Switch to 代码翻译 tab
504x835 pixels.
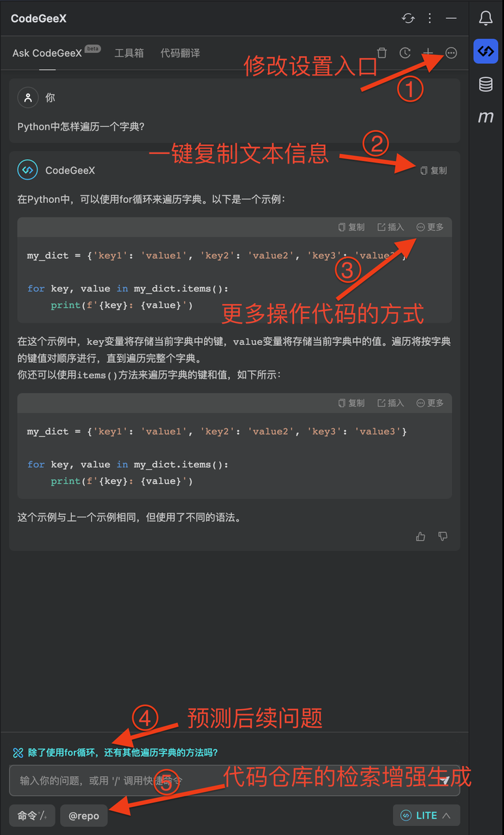180,53
